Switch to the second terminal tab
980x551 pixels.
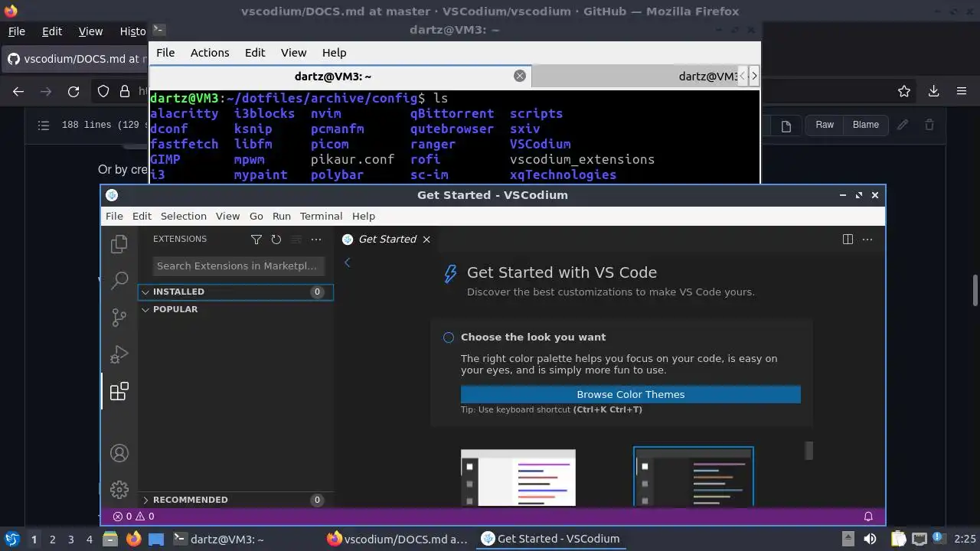[634, 76]
